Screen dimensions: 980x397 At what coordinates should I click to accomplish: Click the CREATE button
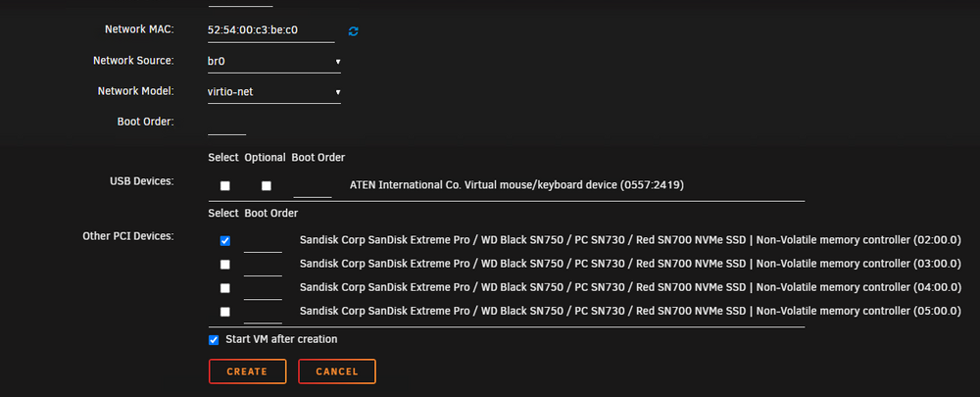coord(248,372)
